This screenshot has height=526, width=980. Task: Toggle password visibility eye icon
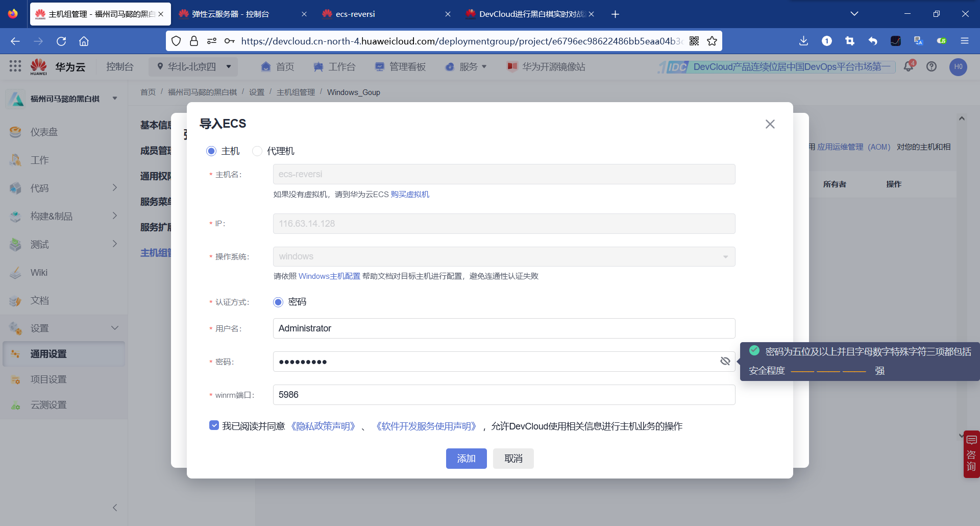click(x=725, y=362)
